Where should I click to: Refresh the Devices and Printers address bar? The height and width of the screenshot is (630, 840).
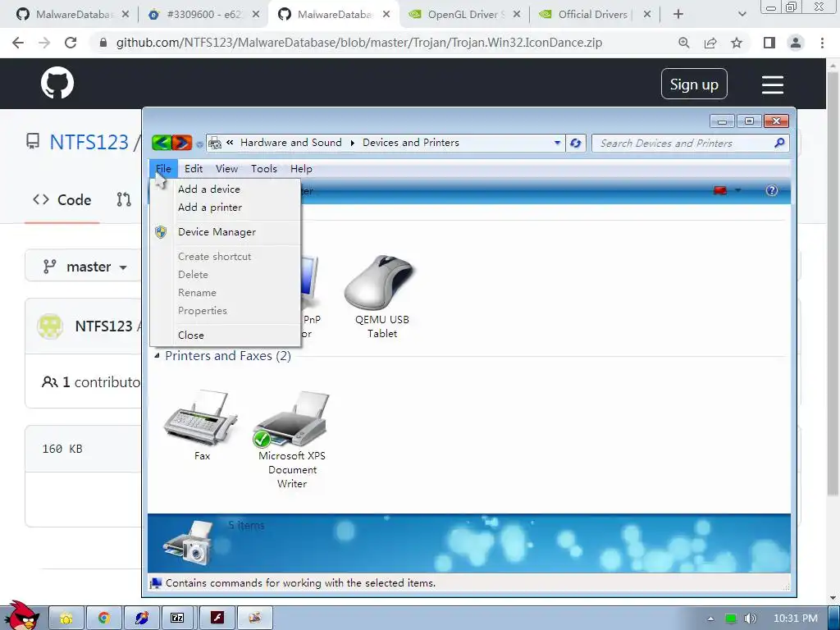(x=575, y=143)
